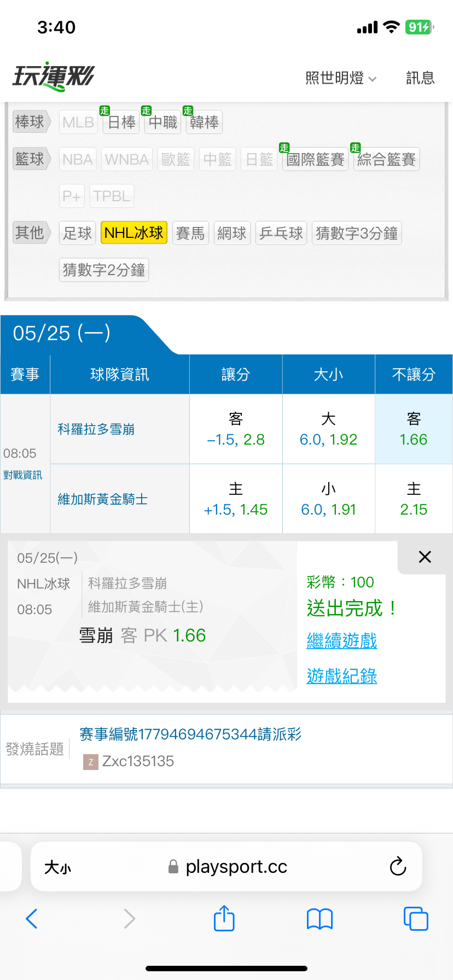
Task: Tap the Safari forward arrow
Action: point(129,919)
